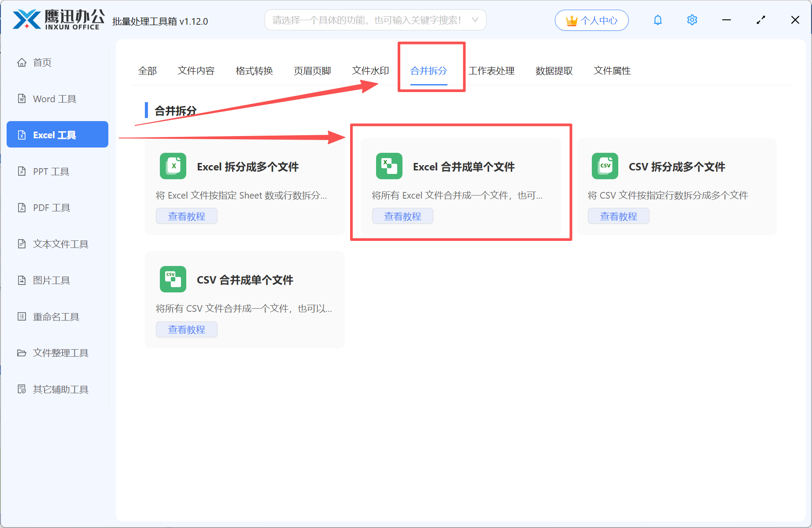Open the PDF 工具 section
The width and height of the screenshot is (812, 528).
point(51,207)
